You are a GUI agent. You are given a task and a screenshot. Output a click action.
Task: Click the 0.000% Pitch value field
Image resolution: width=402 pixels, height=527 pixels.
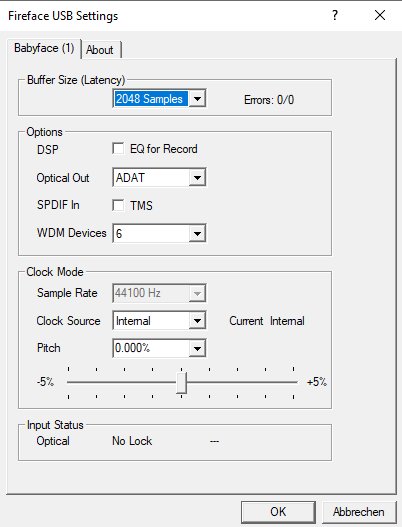151,349
